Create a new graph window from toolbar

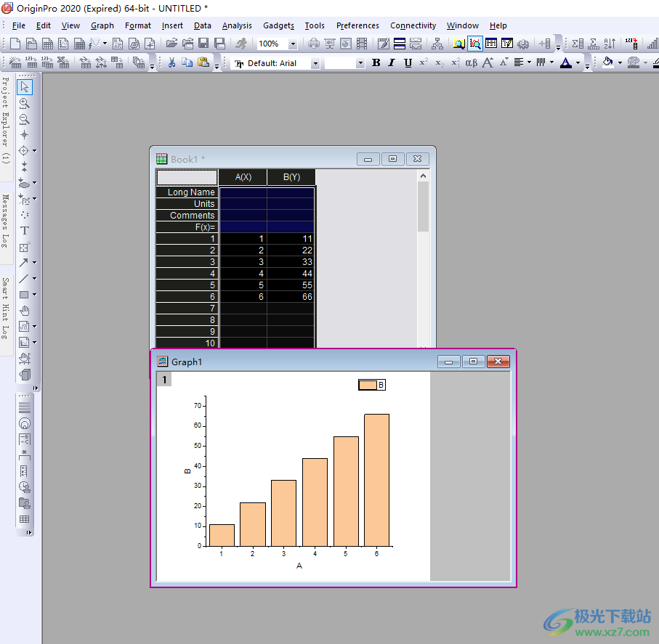coord(63,44)
